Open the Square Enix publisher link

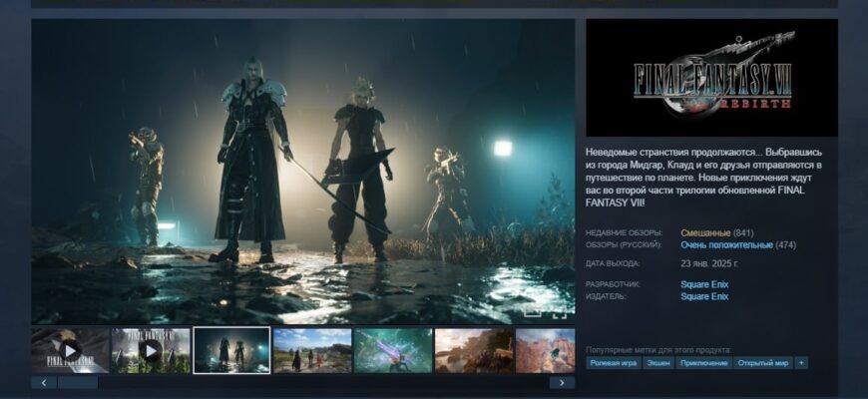point(704,296)
